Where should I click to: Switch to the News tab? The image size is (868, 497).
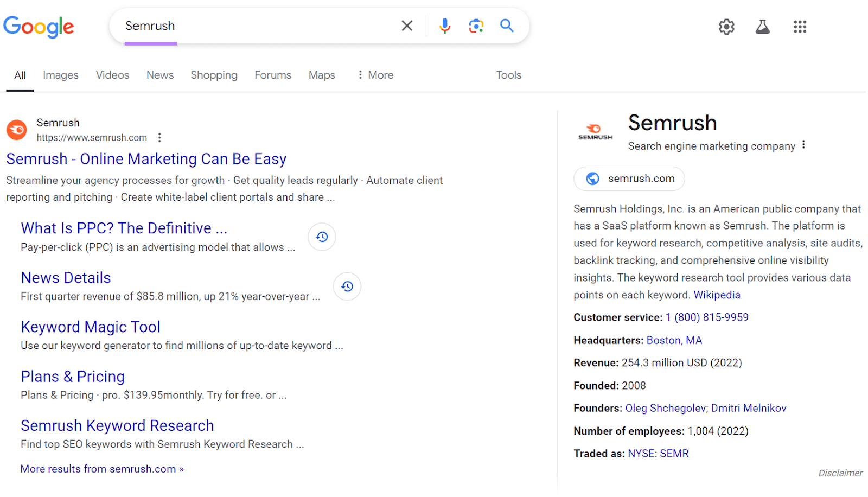[159, 75]
